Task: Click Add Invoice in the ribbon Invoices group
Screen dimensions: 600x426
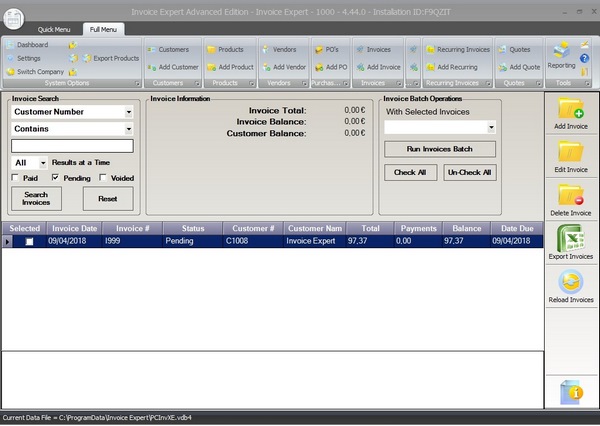Action: coord(378,67)
